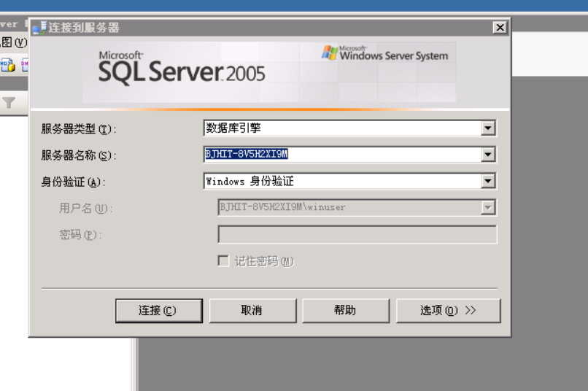The height and width of the screenshot is (391, 588).
Task: Click the DMX query toolbar icon
Action: coord(24,65)
